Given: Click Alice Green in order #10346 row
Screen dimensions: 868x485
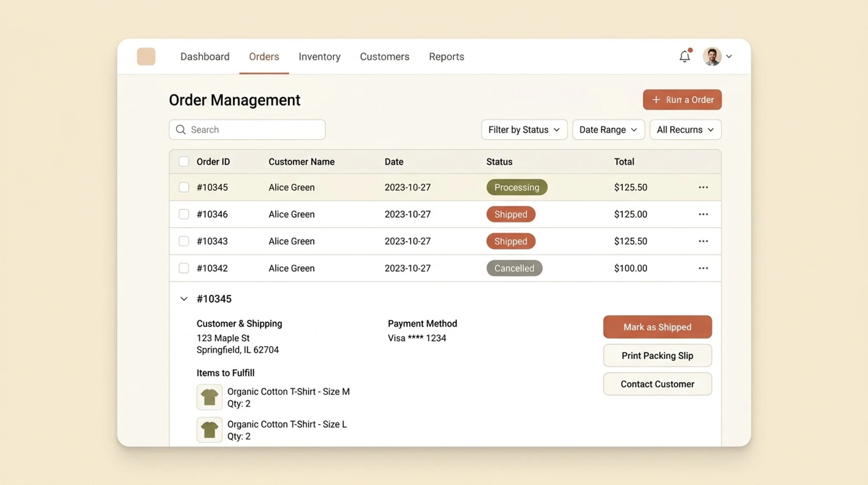Looking at the screenshot, I should (292, 214).
